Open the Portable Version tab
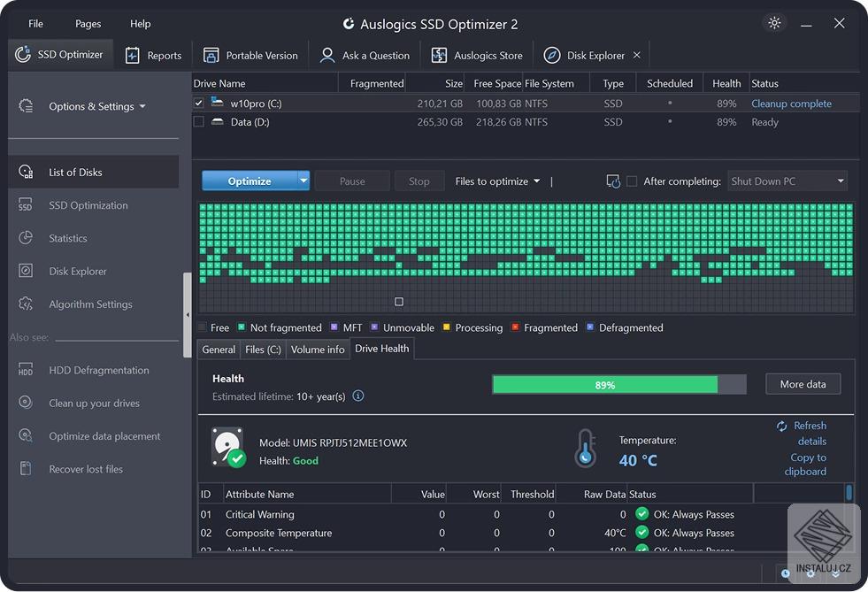Viewport: 868px width, 592px height. pos(250,56)
